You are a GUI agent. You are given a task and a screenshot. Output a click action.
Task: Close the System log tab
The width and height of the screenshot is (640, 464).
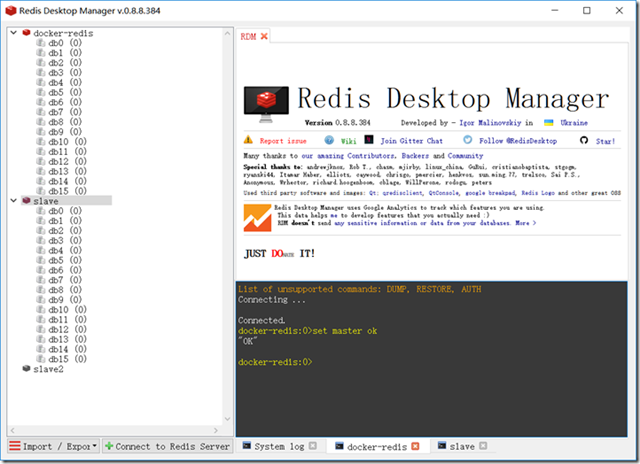tap(313, 446)
